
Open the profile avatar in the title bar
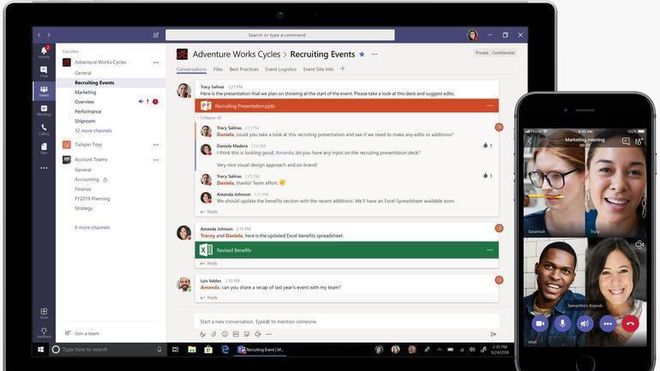pos(473,35)
